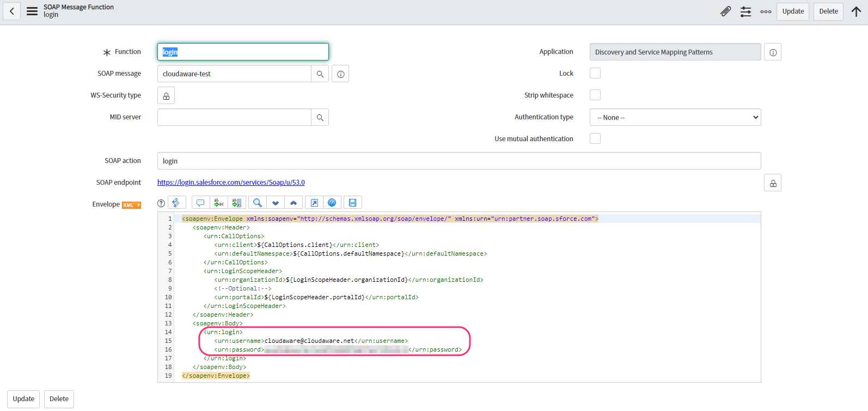This screenshot has height=411, width=868.
Task: Click the Replace All icon in editor toolbar
Action: tap(237, 203)
